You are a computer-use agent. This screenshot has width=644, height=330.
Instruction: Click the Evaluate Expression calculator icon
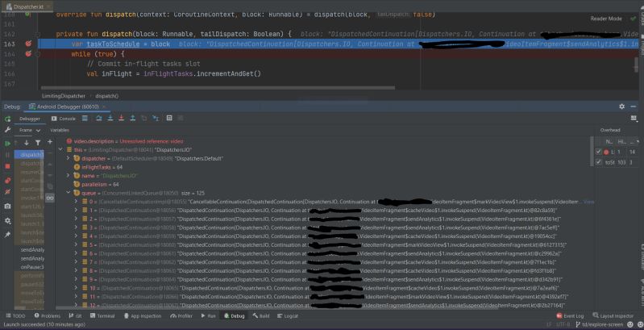pyautogui.click(x=169, y=119)
